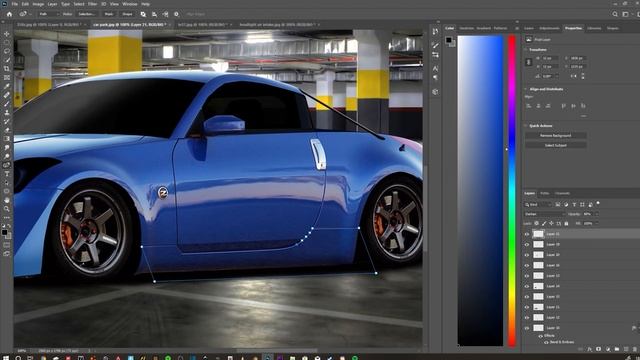
Task: Switch to the Adjustments tab
Action: click(549, 28)
